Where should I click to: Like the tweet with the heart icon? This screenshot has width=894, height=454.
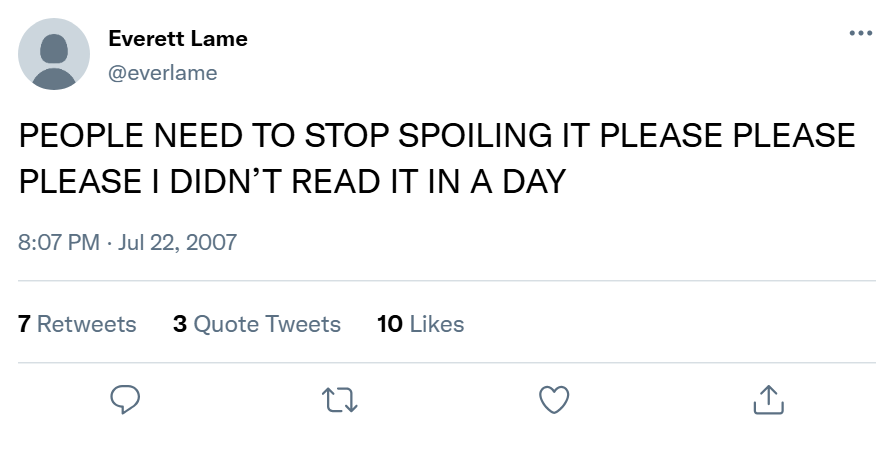(x=554, y=400)
